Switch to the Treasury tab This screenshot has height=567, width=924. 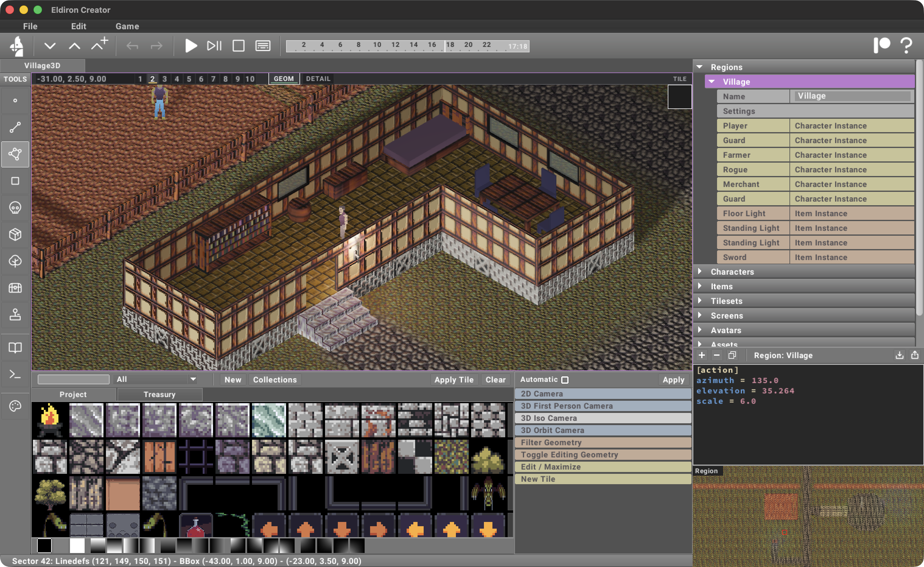(x=159, y=394)
